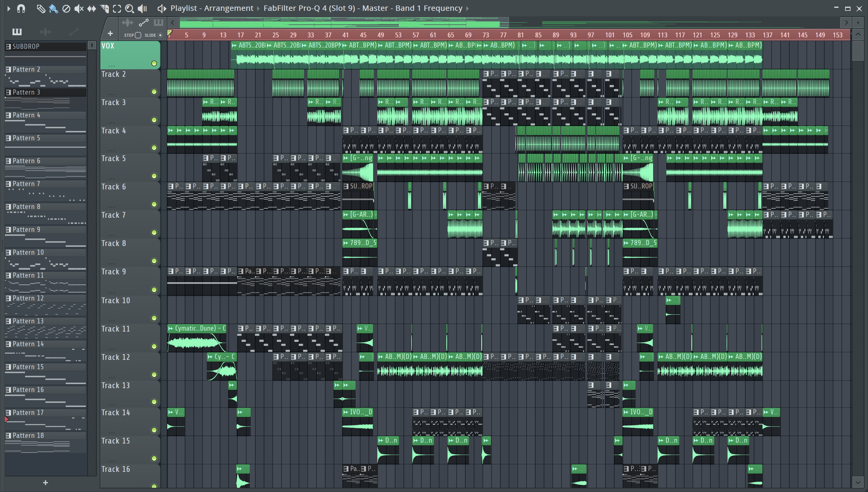Select the VOX track header
The height and width of the screenshot is (492, 868).
[x=130, y=55]
